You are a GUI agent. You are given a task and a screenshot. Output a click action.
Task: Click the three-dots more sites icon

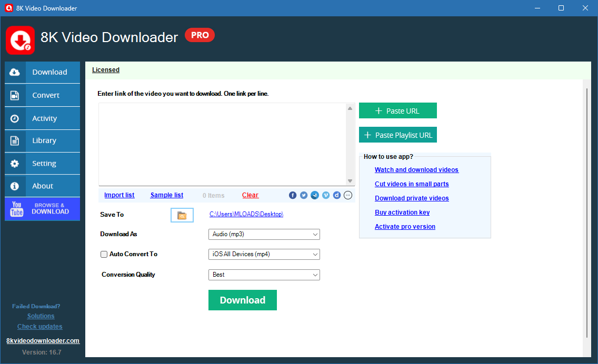348,195
